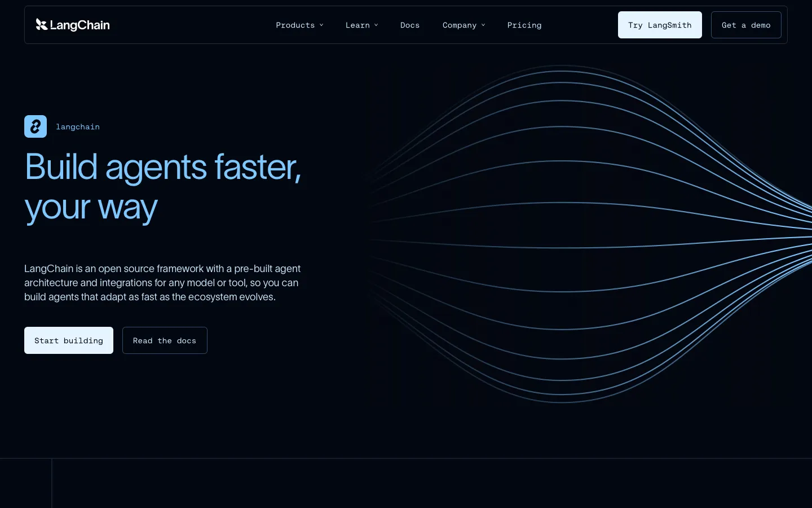Click the LangChain logo in the header

73,25
